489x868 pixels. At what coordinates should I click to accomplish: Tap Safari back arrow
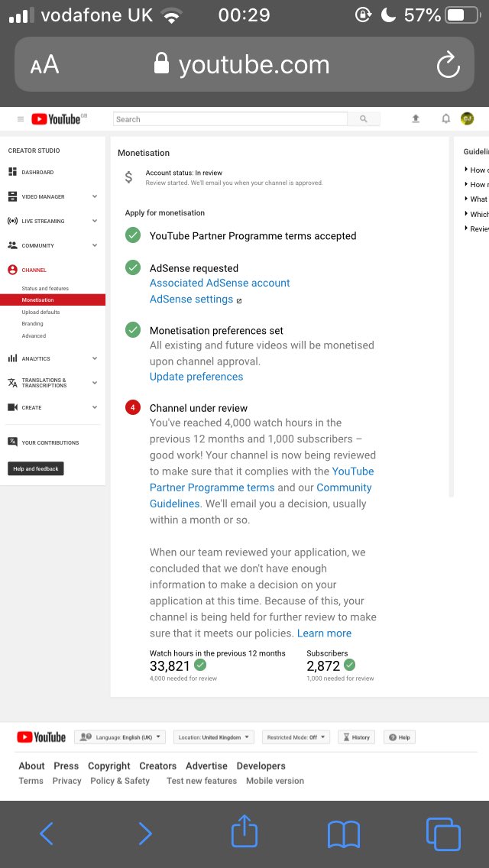point(47,833)
